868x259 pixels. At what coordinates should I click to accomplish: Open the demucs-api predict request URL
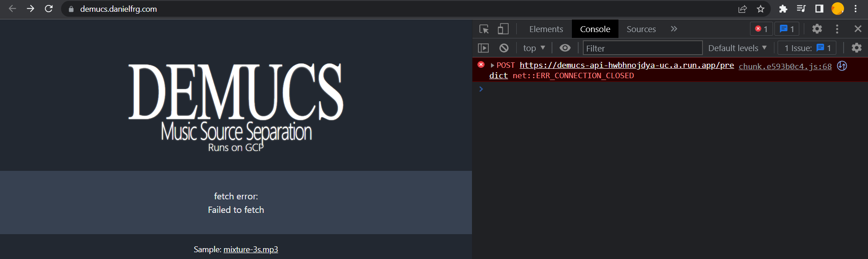click(x=627, y=66)
